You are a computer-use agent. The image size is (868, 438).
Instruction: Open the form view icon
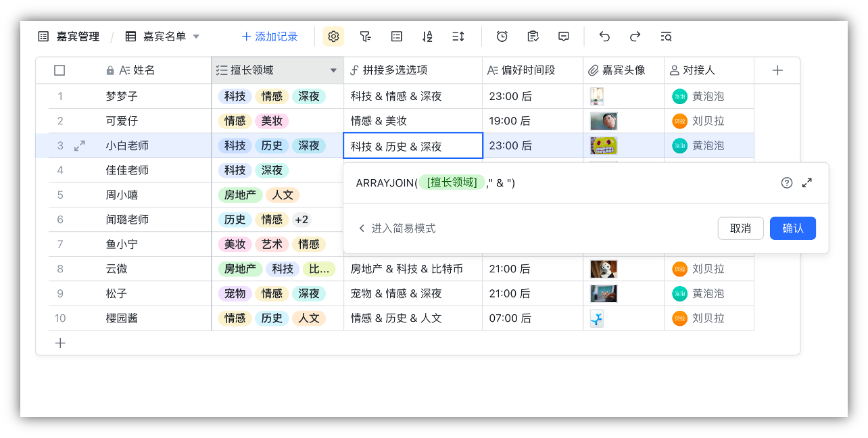tap(533, 36)
